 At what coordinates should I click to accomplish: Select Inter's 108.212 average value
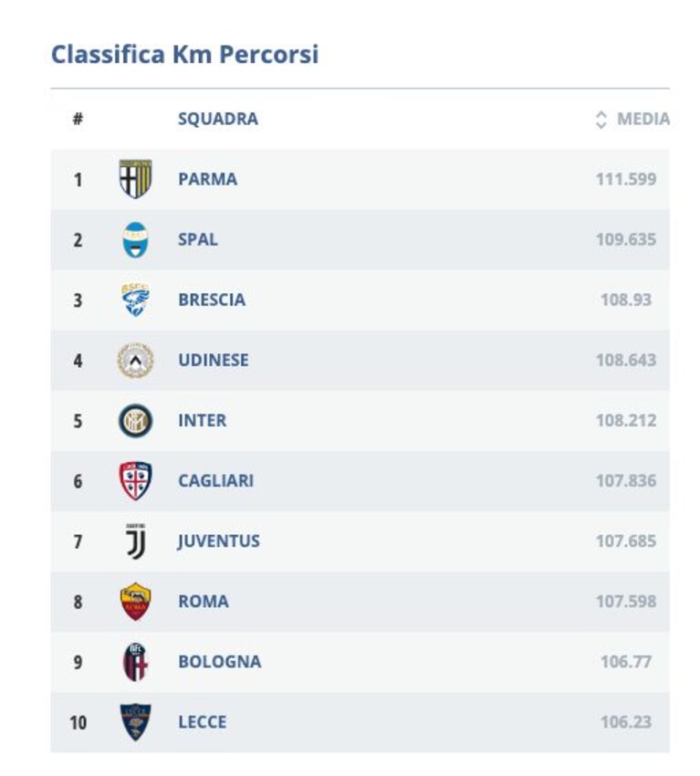tap(626, 421)
